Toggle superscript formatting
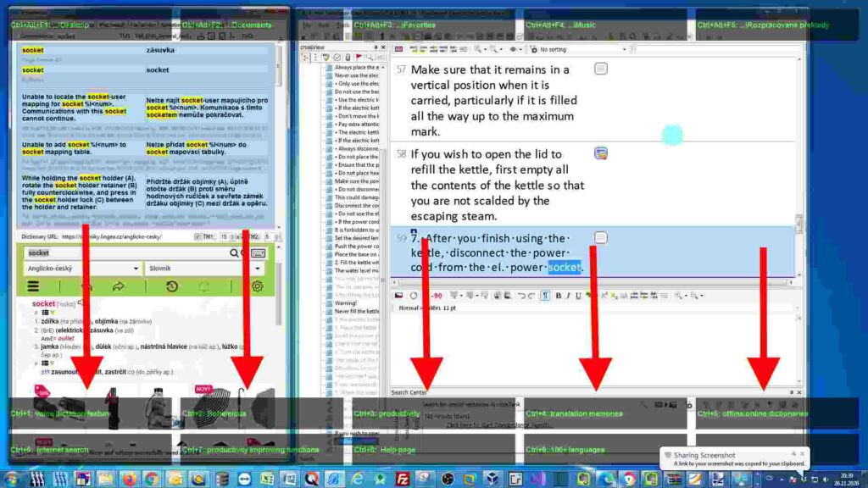The height and width of the screenshot is (488, 868). [604, 296]
